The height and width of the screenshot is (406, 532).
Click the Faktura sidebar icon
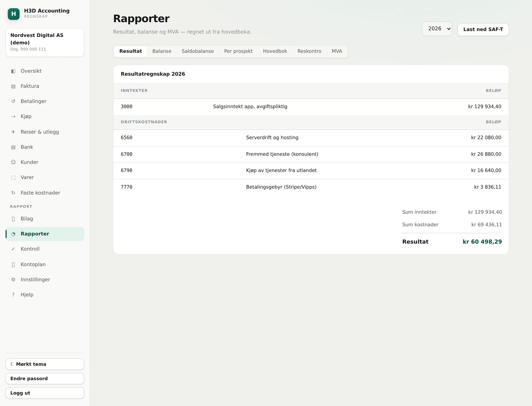pyautogui.click(x=13, y=86)
